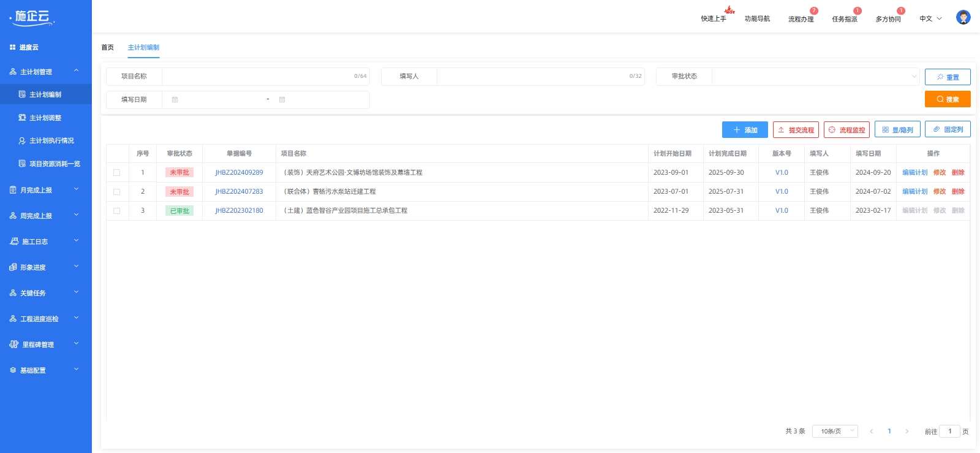Open the 10条/页 page size dropdown
This screenshot has height=453, width=980.
click(x=835, y=432)
